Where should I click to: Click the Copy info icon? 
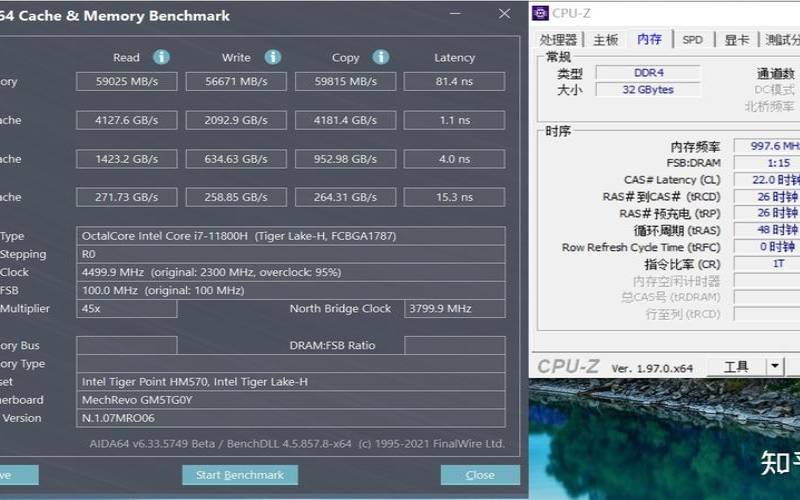[x=381, y=57]
